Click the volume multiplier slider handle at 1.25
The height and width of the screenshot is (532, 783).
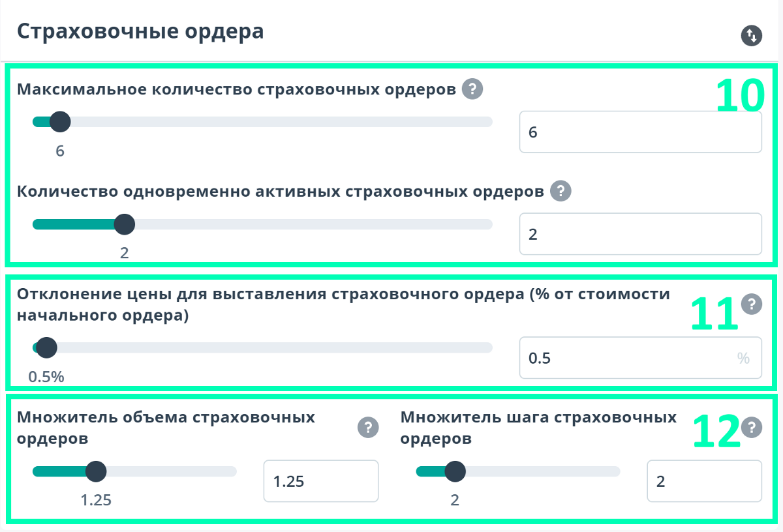click(x=96, y=471)
